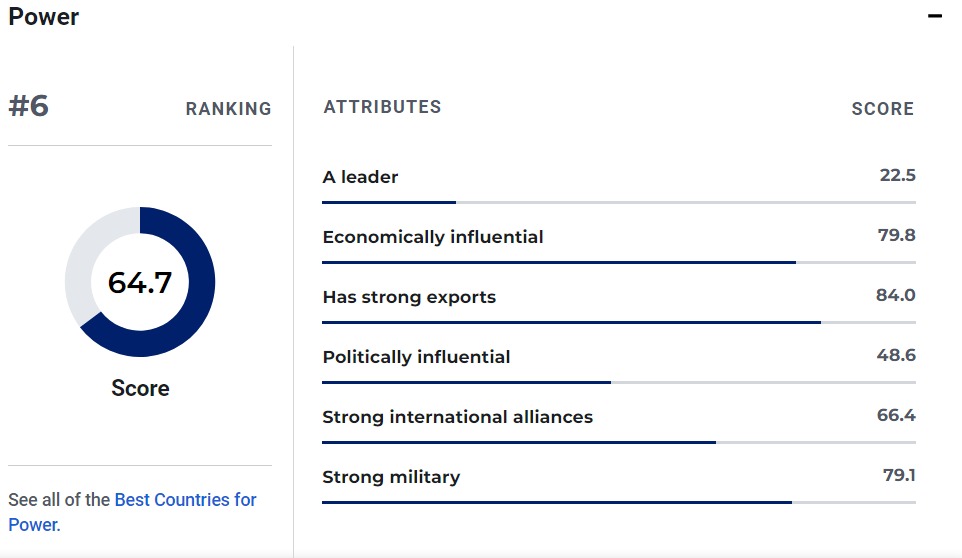Select the 'Strong military' attribute
Viewport: 962px width, 558px height.
391,477
